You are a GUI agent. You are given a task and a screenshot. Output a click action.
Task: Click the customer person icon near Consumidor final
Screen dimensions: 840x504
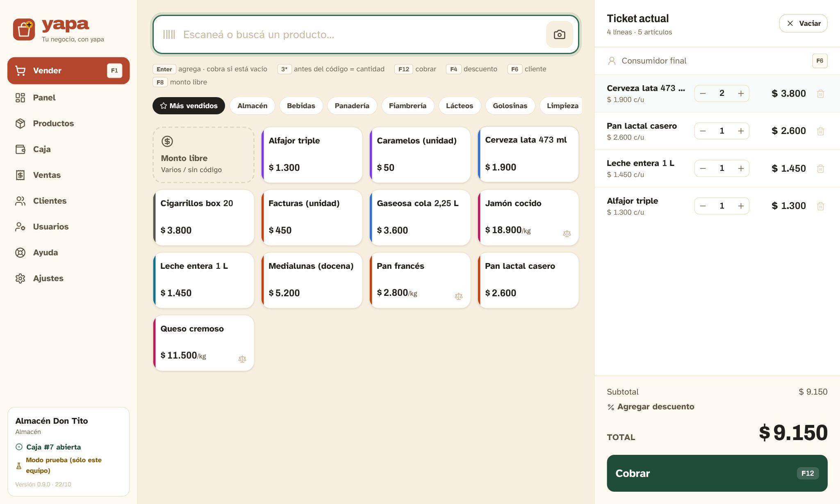click(612, 61)
